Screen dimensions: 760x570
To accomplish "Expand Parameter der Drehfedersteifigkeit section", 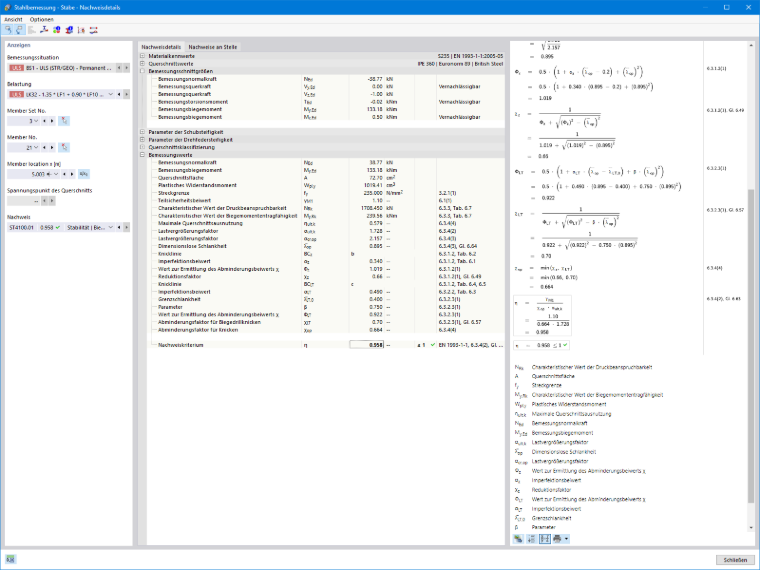I will [x=142, y=140].
